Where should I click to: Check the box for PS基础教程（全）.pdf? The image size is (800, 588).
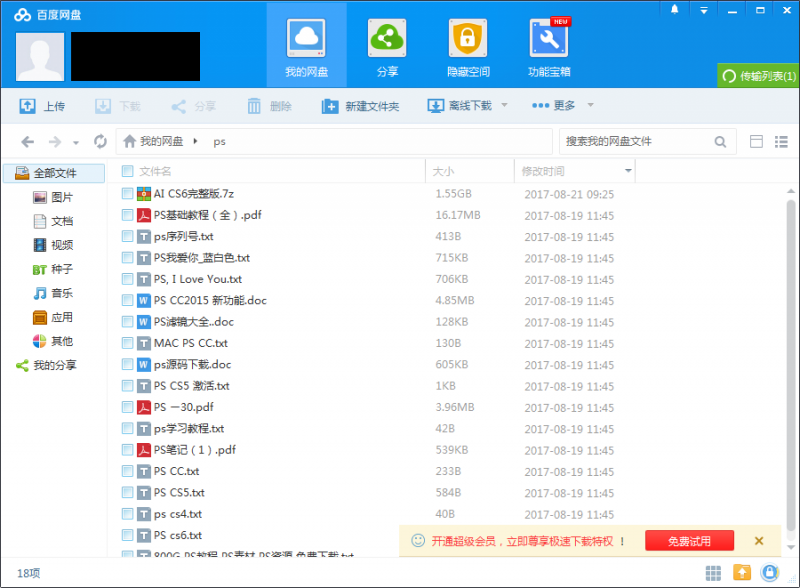[128, 215]
